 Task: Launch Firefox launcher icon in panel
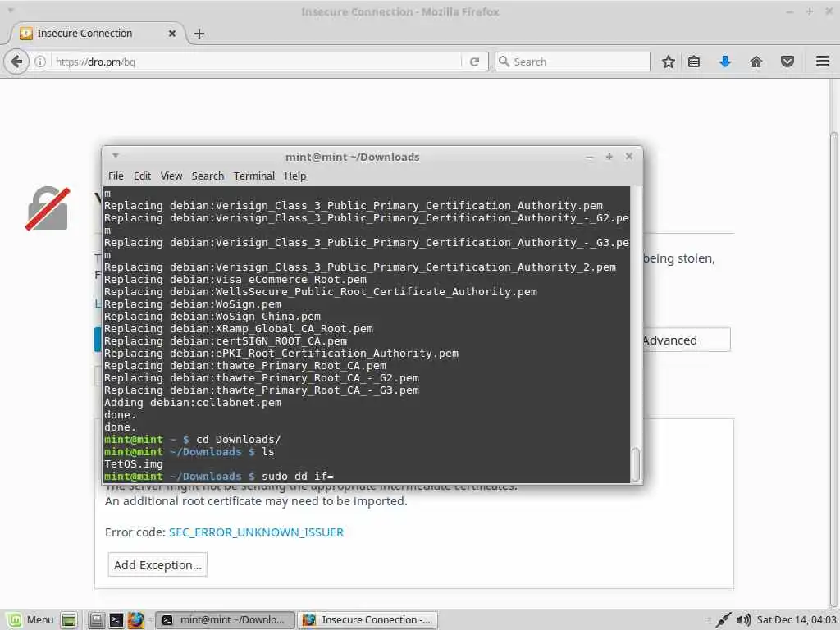[136, 620]
